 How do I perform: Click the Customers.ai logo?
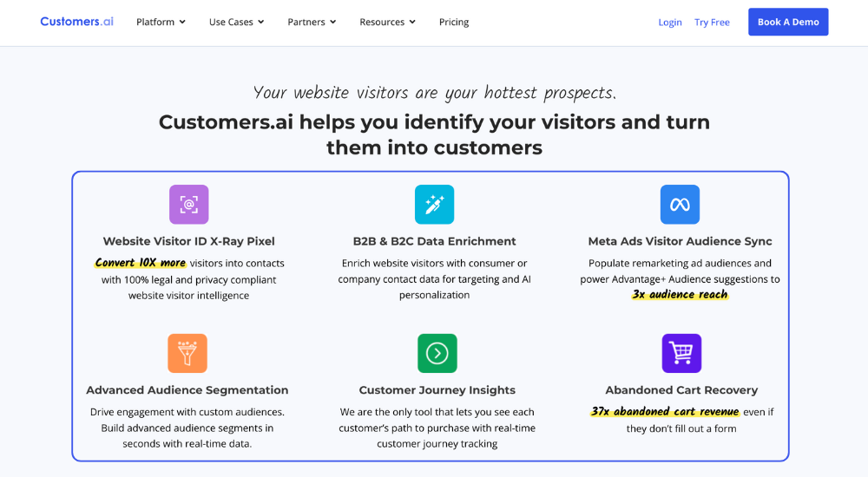[x=77, y=22]
